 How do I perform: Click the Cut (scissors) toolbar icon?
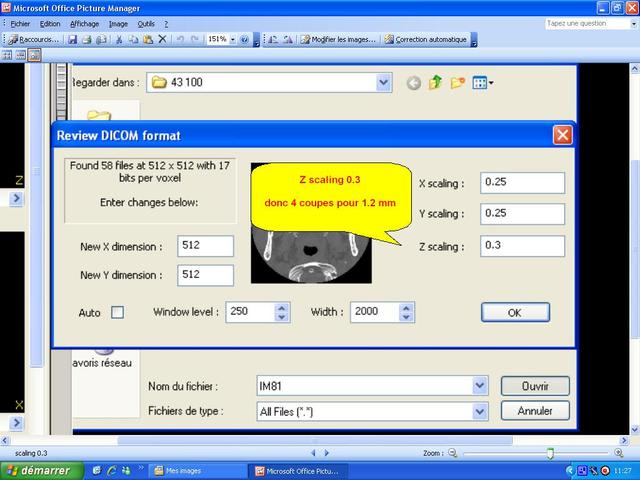[119, 40]
